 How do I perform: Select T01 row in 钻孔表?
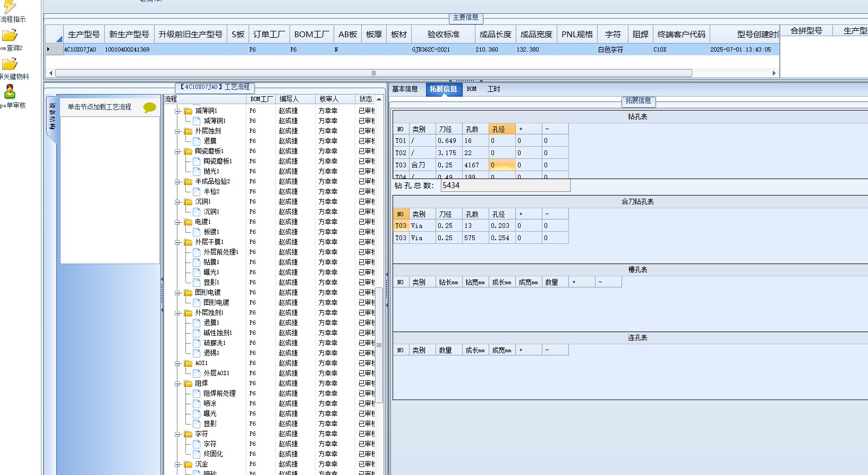pos(481,141)
